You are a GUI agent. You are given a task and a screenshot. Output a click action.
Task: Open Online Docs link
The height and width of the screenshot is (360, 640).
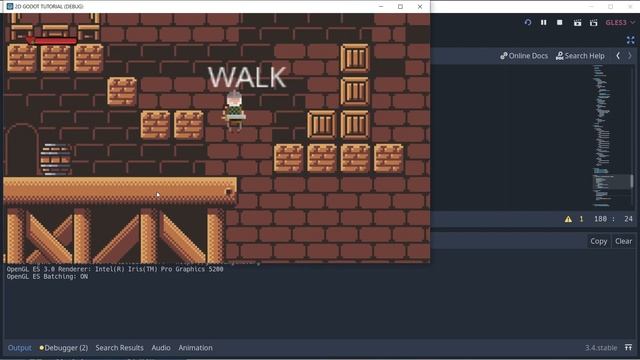pyautogui.click(x=524, y=56)
